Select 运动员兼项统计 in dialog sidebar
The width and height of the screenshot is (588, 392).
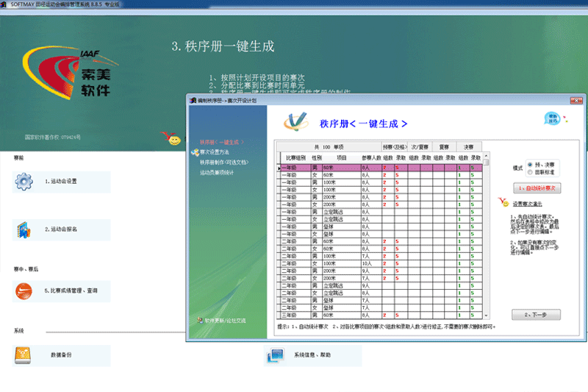pos(216,173)
